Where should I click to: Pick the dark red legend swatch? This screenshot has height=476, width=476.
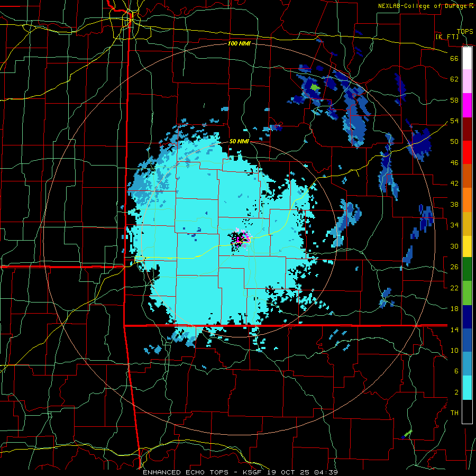pyautogui.click(x=467, y=129)
